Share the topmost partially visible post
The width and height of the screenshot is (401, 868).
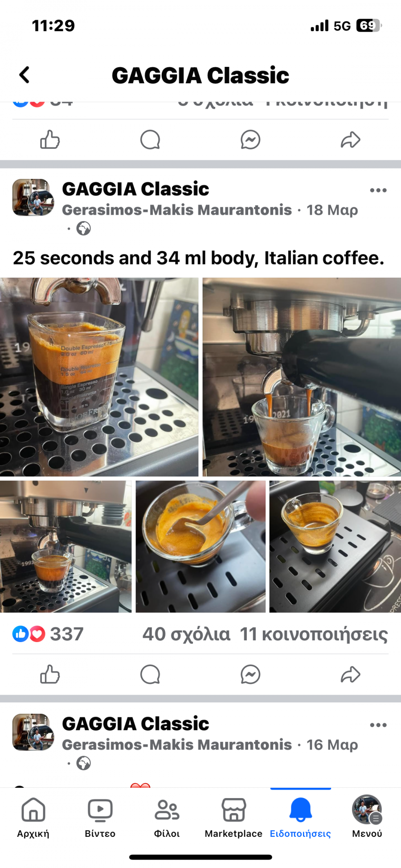351,139
